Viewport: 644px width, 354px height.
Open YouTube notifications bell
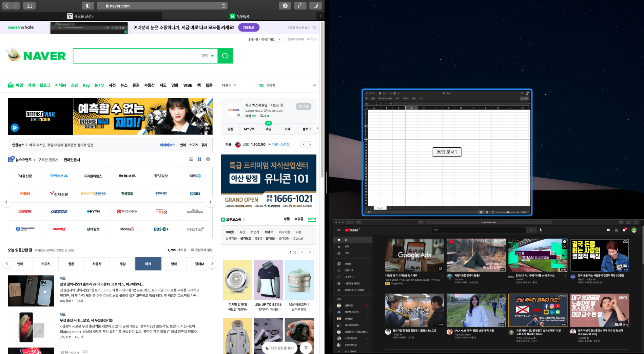(x=624, y=230)
